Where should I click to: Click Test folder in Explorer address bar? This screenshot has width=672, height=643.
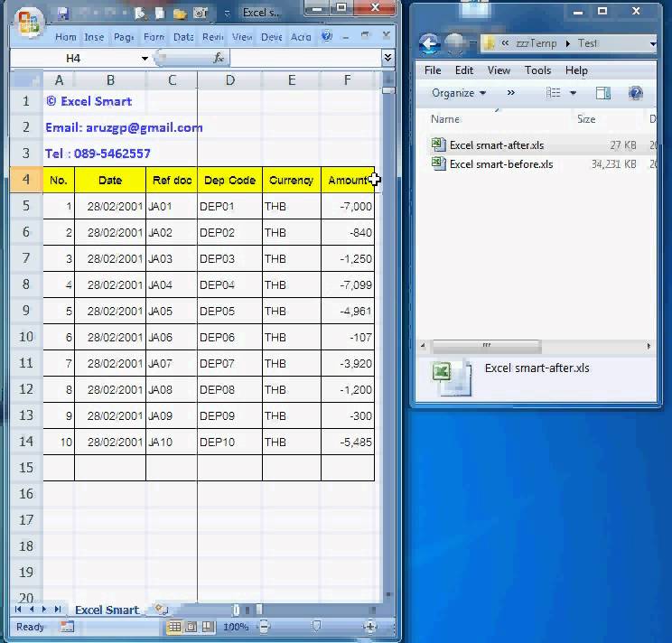[587, 43]
